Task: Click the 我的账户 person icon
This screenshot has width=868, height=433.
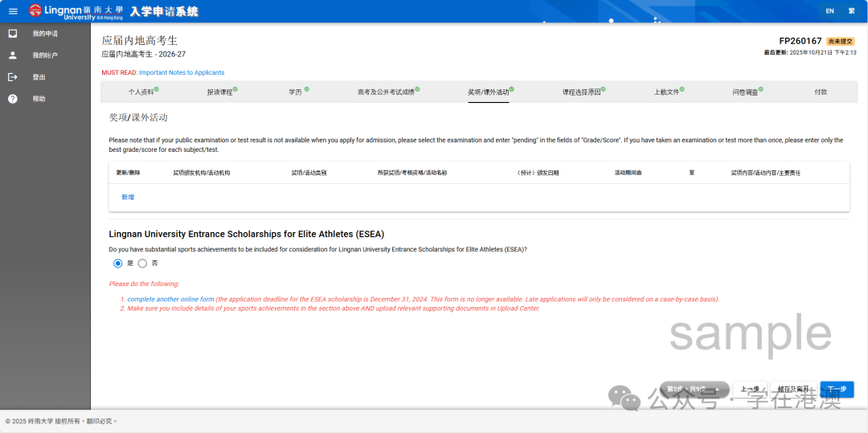Action: [13, 55]
